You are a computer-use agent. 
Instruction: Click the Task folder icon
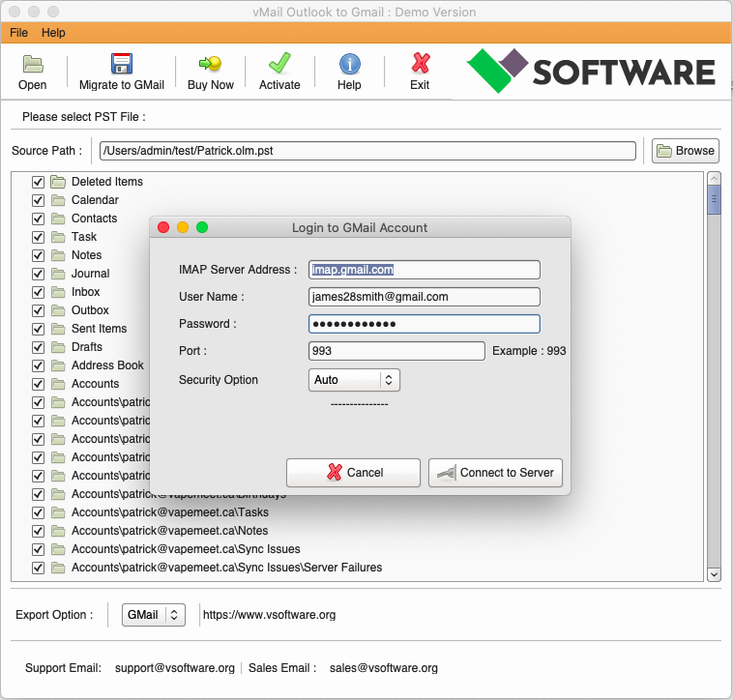coord(58,237)
